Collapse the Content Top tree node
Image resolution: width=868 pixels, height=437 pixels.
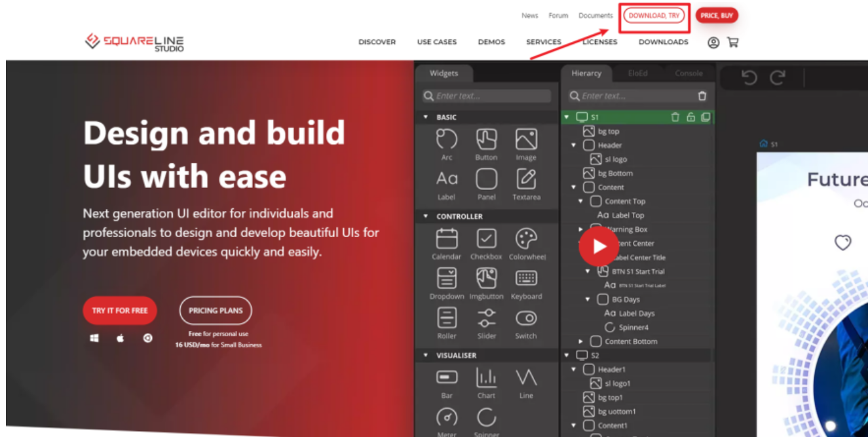pyautogui.click(x=581, y=201)
